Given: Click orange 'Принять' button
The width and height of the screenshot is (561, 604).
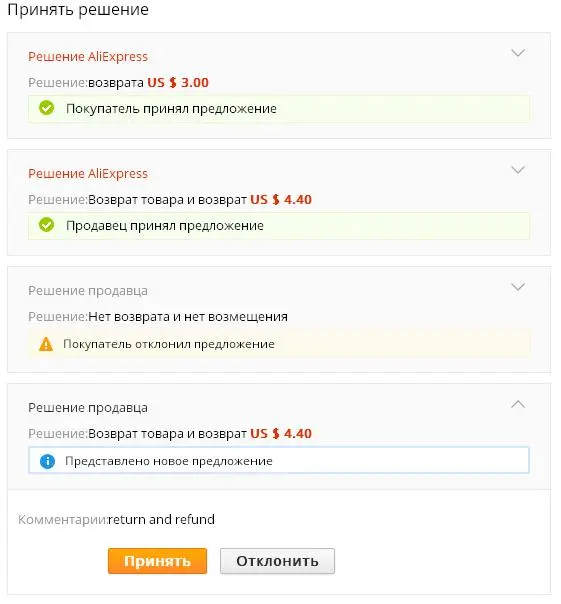Looking at the screenshot, I should (157, 561).
